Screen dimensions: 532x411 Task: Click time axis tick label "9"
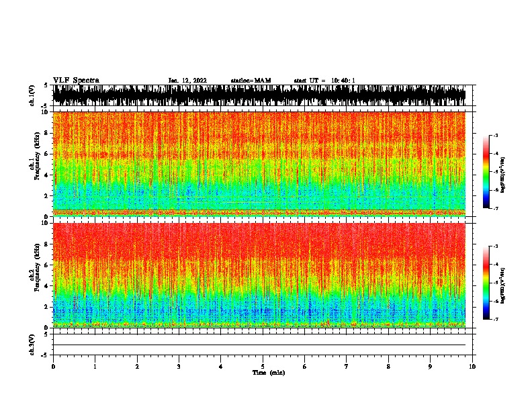pyautogui.click(x=430, y=367)
